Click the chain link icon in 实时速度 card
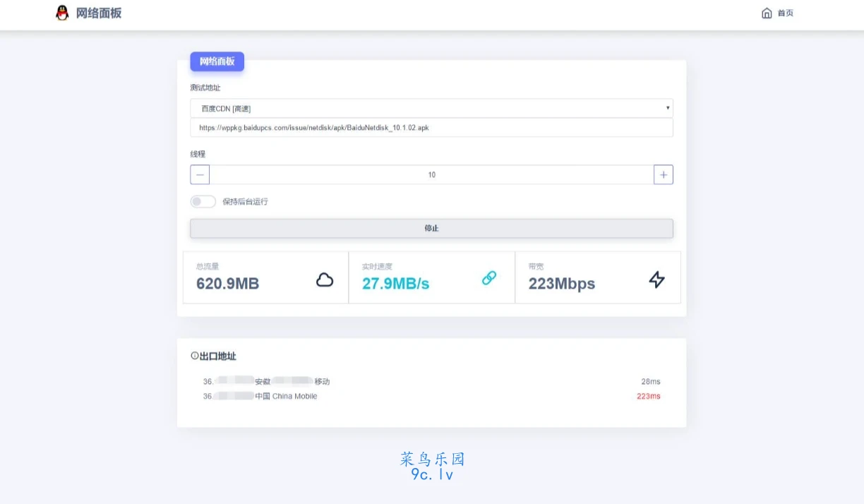This screenshot has width=864, height=504. click(489, 278)
